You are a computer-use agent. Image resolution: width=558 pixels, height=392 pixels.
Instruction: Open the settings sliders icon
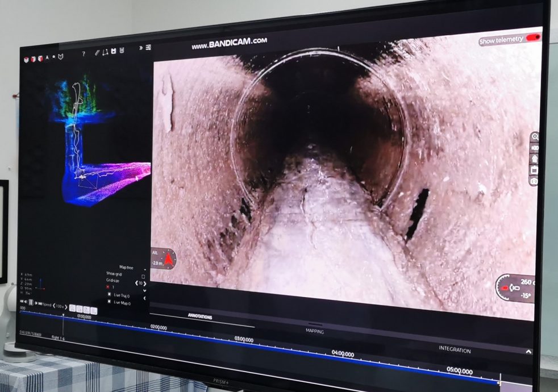[x=148, y=47]
